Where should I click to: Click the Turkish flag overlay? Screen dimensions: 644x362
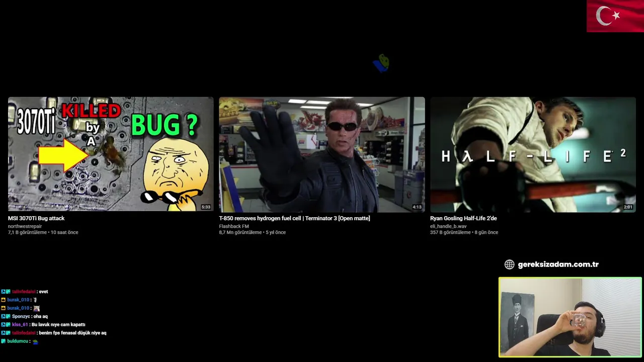coord(615,16)
